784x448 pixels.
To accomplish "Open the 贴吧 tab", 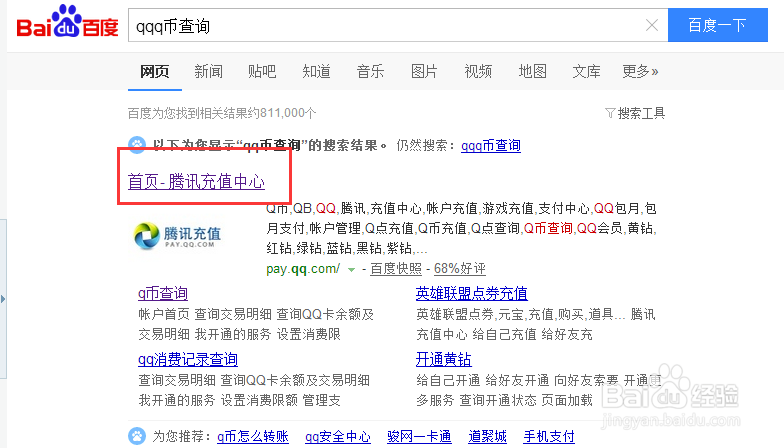I will click(x=262, y=72).
